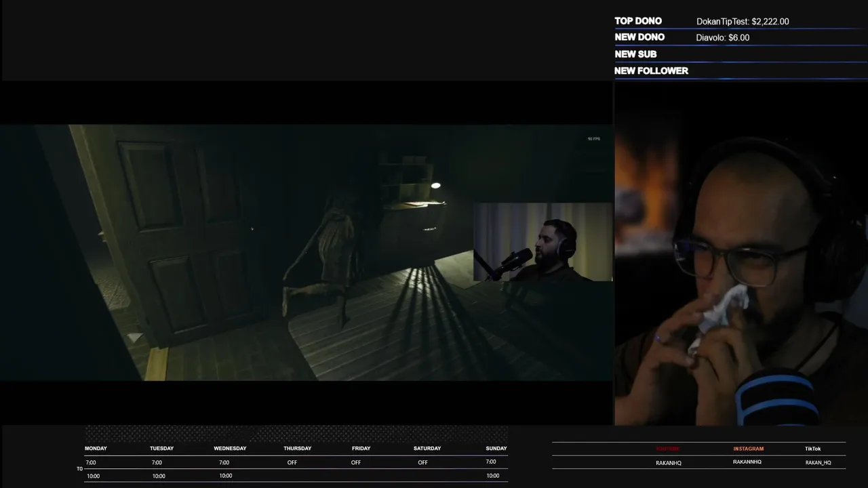Click the MONDAY schedule heading
Screen dimensions: 868x488
coord(96,449)
